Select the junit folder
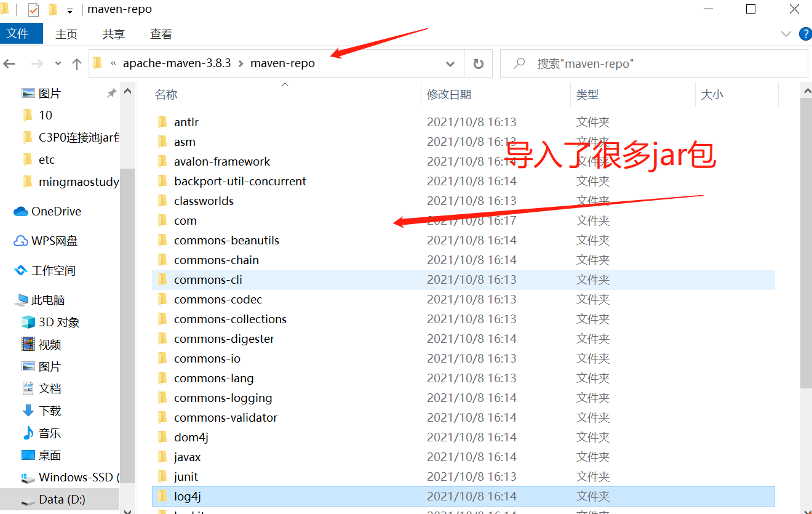812x514 pixels. [x=463, y=476]
